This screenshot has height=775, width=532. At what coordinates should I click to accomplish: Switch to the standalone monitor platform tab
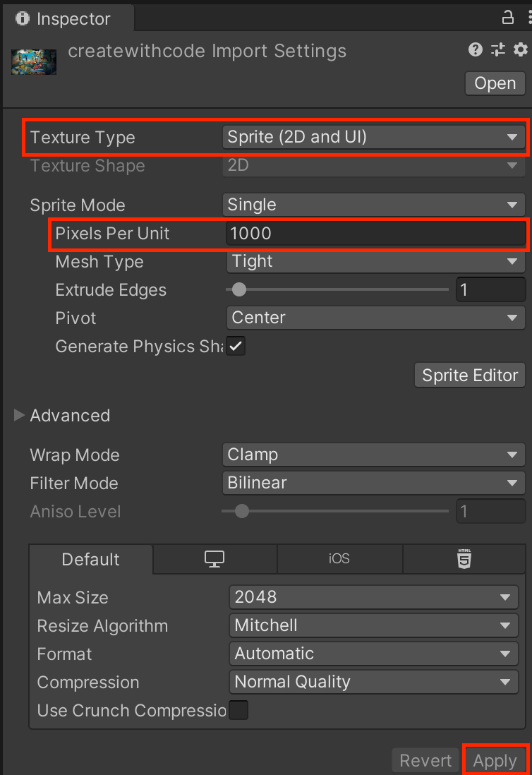(214, 559)
